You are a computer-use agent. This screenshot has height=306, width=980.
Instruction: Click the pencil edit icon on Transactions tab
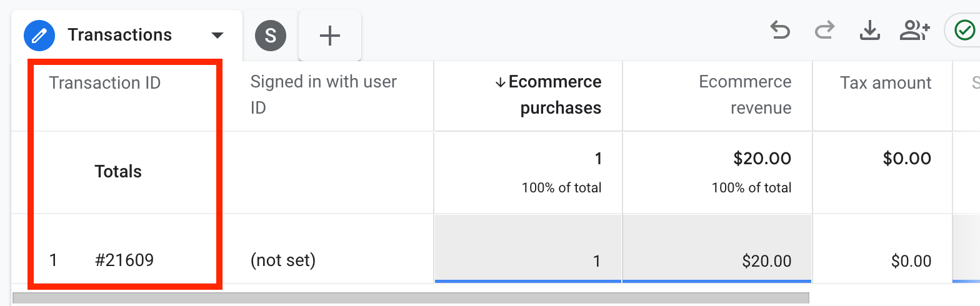point(39,35)
